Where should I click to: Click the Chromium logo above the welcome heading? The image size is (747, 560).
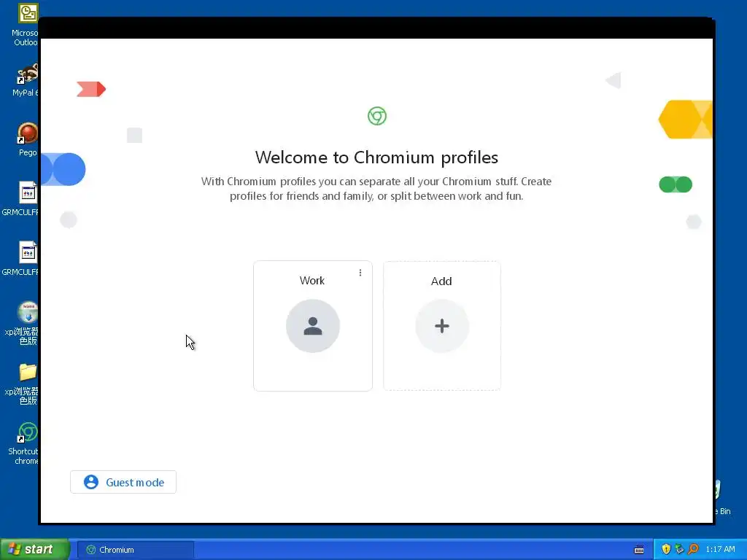tap(377, 116)
